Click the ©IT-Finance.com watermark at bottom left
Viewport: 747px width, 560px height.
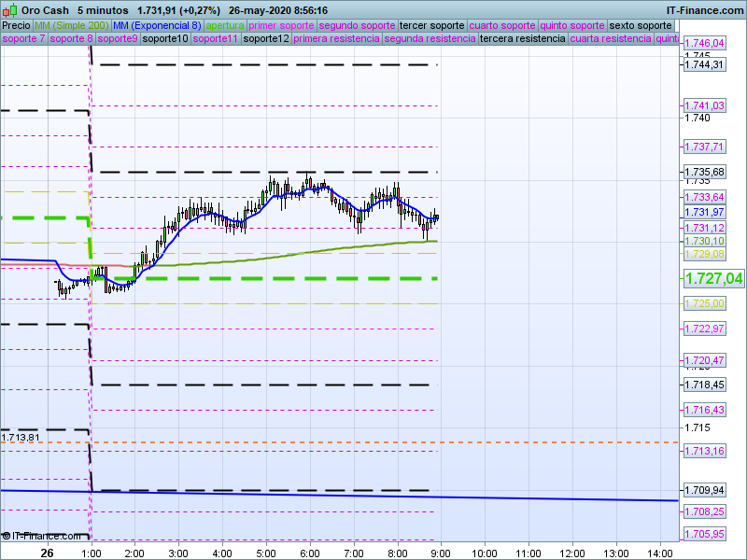(x=41, y=536)
